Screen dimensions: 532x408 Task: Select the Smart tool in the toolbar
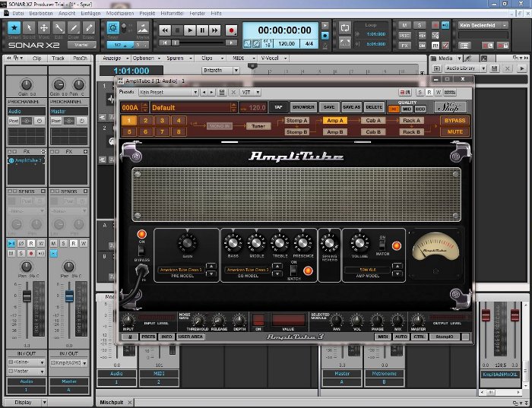(x=14, y=28)
